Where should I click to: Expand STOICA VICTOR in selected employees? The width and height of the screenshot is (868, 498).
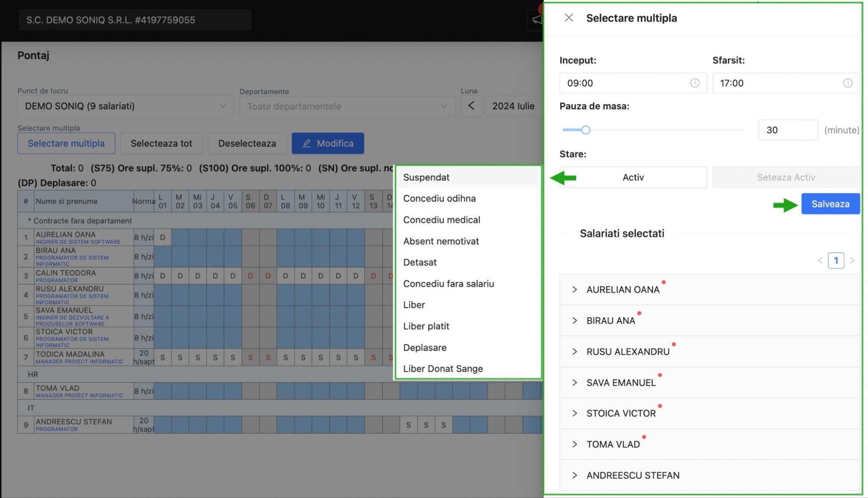(x=574, y=413)
